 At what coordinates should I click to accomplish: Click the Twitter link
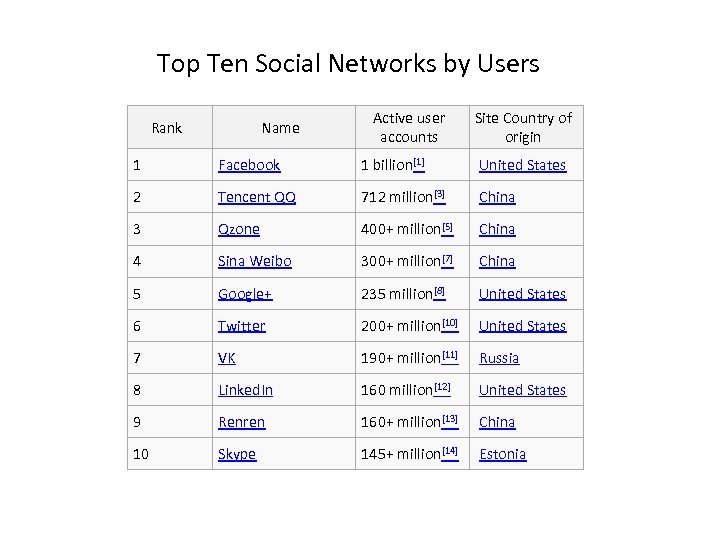point(241,326)
